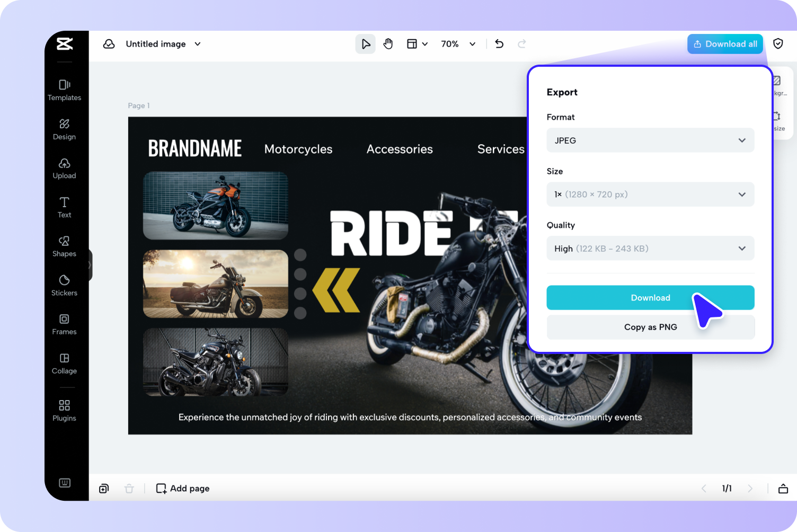The width and height of the screenshot is (797, 532).
Task: Click Add page at the bottom
Action: pyautogui.click(x=182, y=488)
